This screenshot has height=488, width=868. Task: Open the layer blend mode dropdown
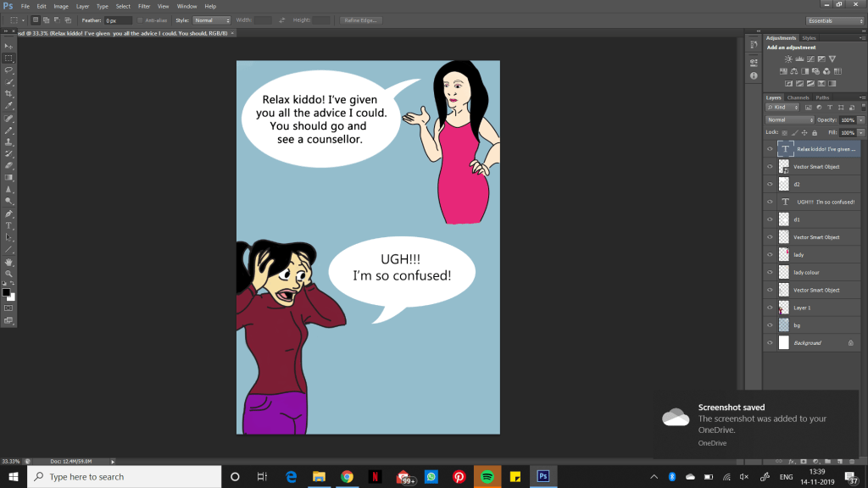click(788, 119)
